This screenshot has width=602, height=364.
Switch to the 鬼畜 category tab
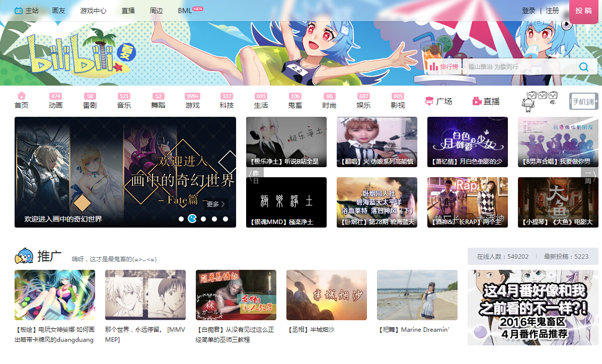click(x=295, y=101)
